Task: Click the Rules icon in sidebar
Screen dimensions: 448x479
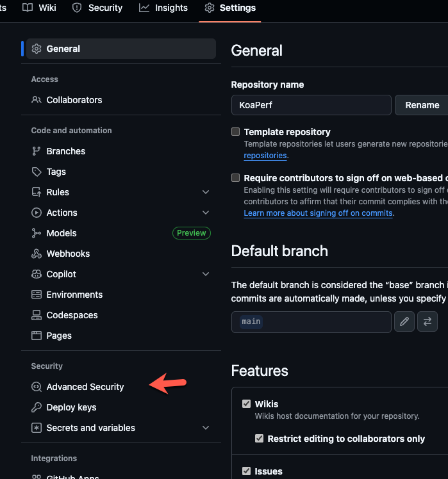Action: coord(37,192)
